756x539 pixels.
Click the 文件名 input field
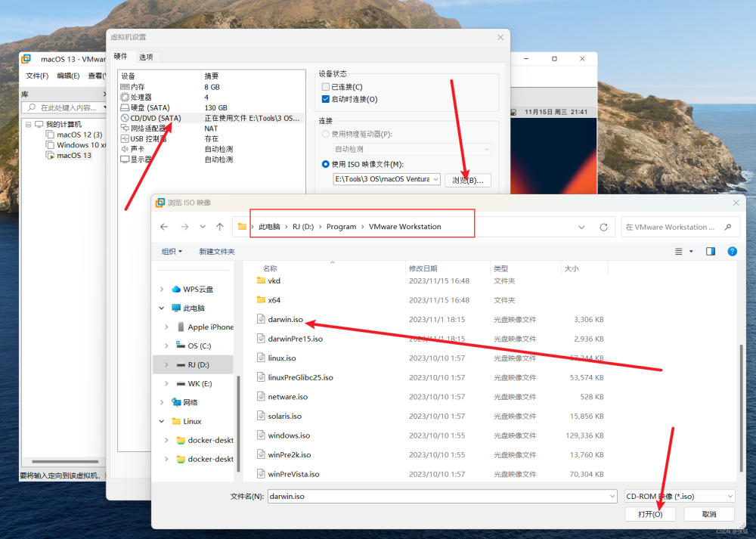[x=442, y=496]
